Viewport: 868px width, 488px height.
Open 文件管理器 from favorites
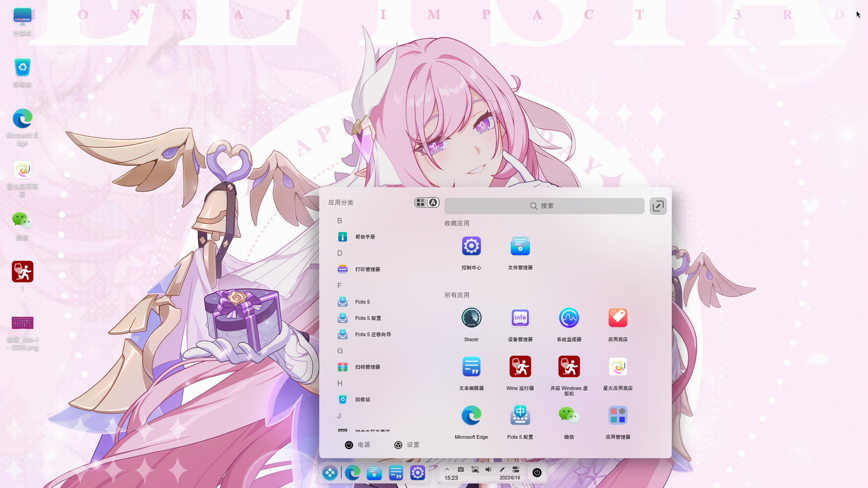point(520,251)
